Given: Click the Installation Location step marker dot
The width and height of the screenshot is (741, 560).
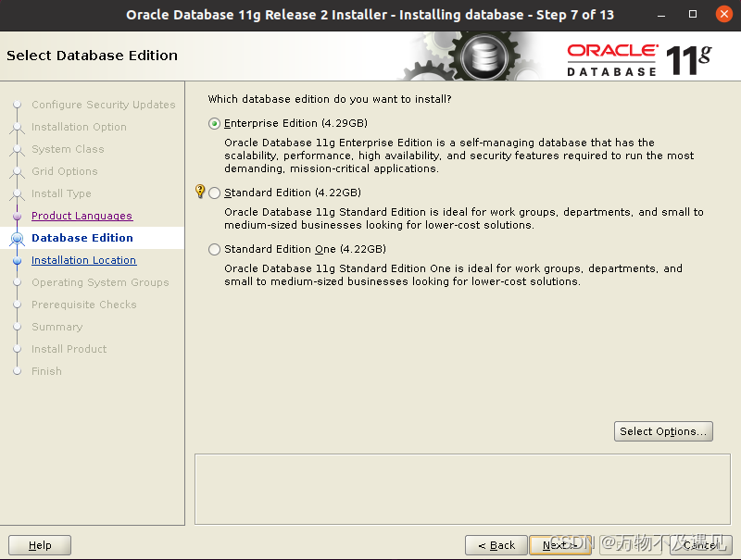Looking at the screenshot, I should point(18,261).
